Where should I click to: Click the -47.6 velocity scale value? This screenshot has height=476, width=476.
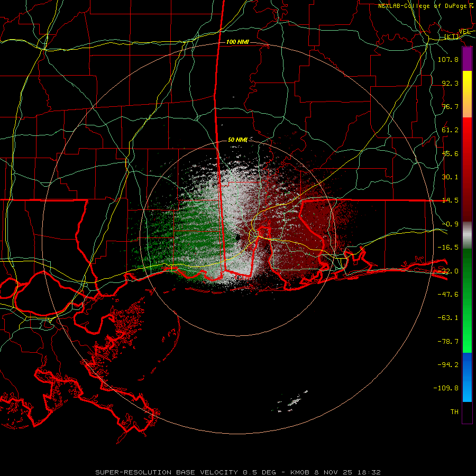[448, 295]
